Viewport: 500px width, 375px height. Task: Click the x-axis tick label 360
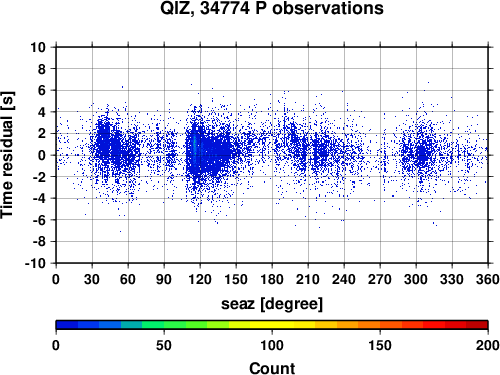pyautogui.click(x=488, y=279)
